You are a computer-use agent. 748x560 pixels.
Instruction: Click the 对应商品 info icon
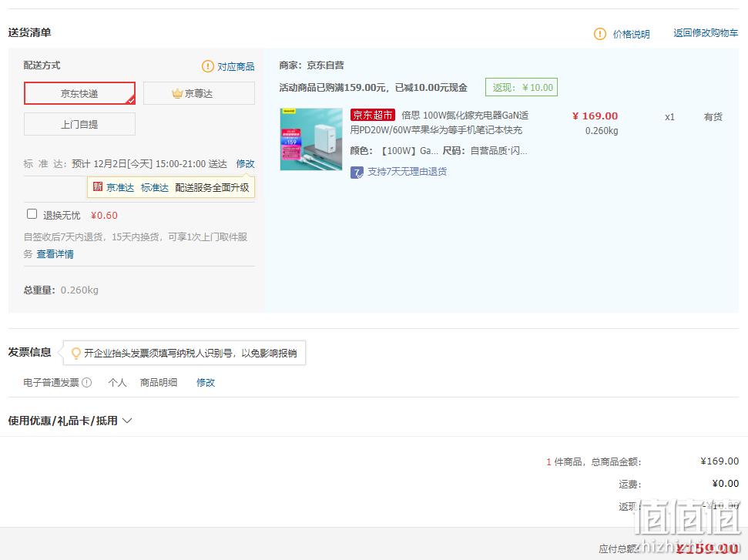tap(207, 66)
